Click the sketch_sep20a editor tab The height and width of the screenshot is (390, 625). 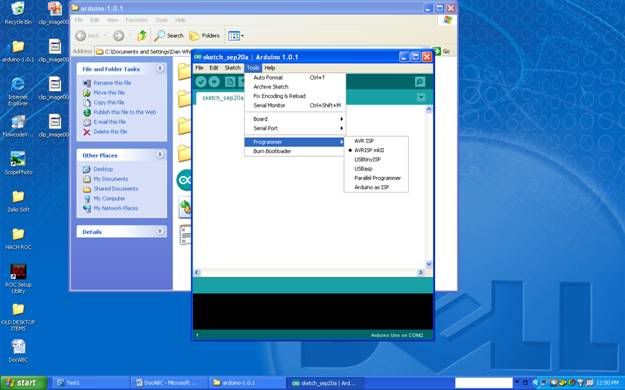pyautogui.click(x=221, y=98)
